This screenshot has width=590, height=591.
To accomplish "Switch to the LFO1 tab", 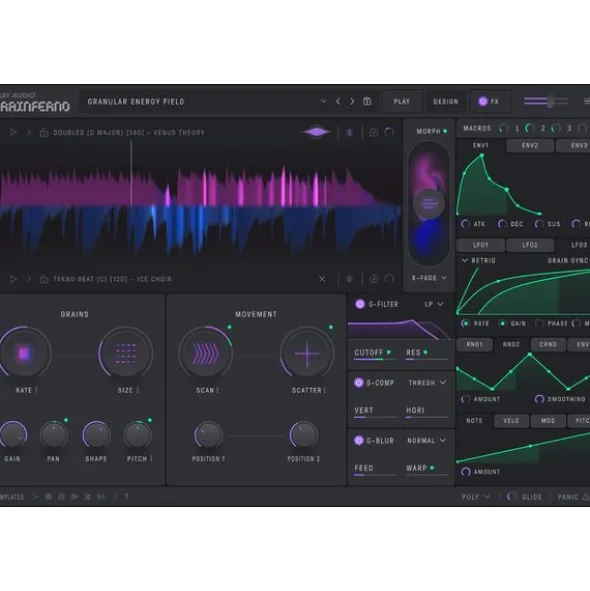I will tap(481, 245).
